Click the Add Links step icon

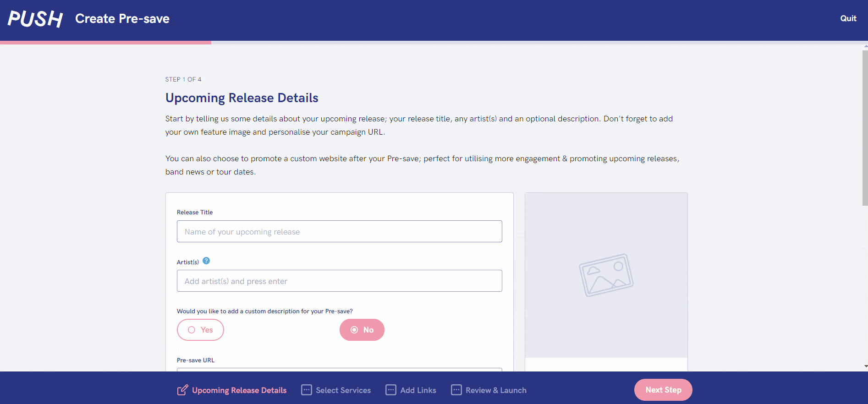click(391, 390)
